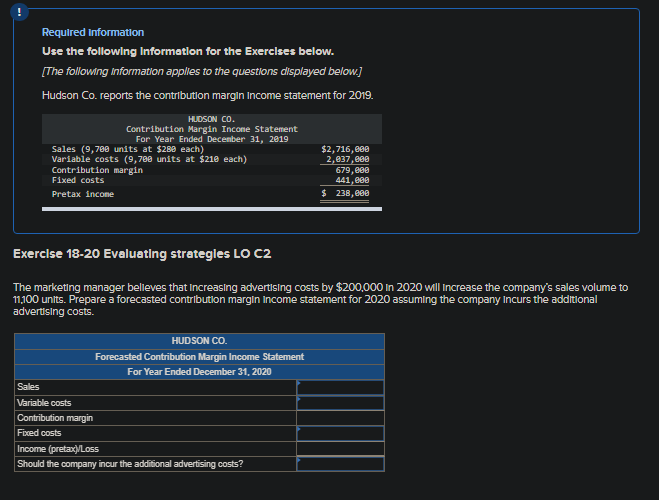Click the 'Fixed costs' label in forecast table
Screen dimensions: 659x500
39,433
